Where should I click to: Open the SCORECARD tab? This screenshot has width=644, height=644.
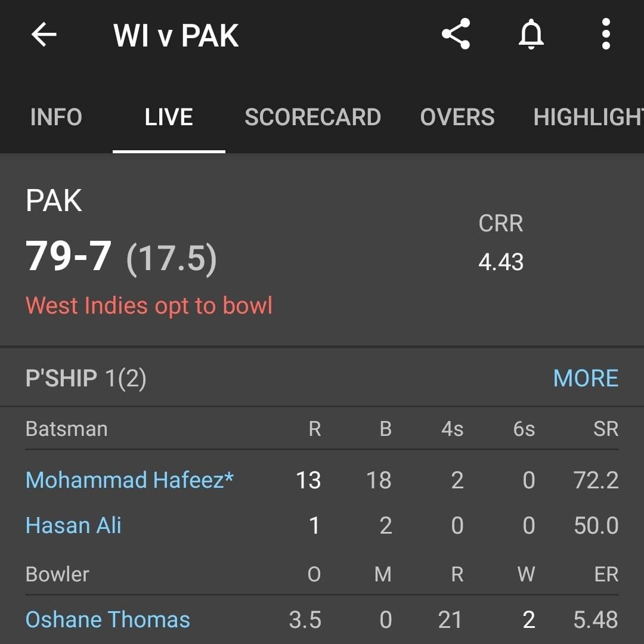click(x=312, y=117)
